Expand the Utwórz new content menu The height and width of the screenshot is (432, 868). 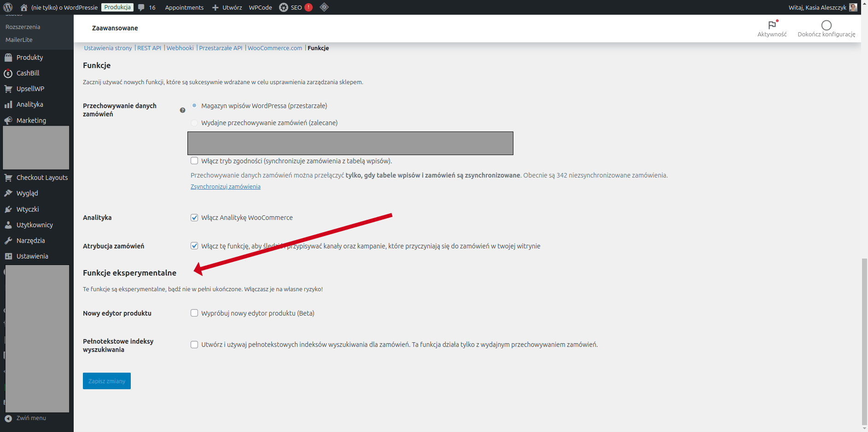pos(227,7)
